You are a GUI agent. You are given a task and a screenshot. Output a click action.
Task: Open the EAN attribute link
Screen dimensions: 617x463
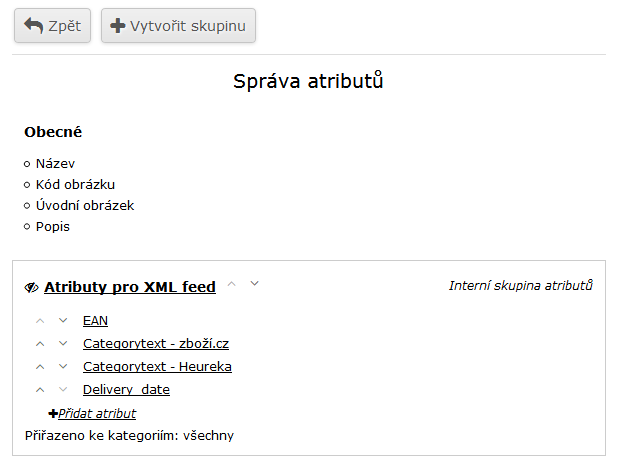[x=95, y=321]
